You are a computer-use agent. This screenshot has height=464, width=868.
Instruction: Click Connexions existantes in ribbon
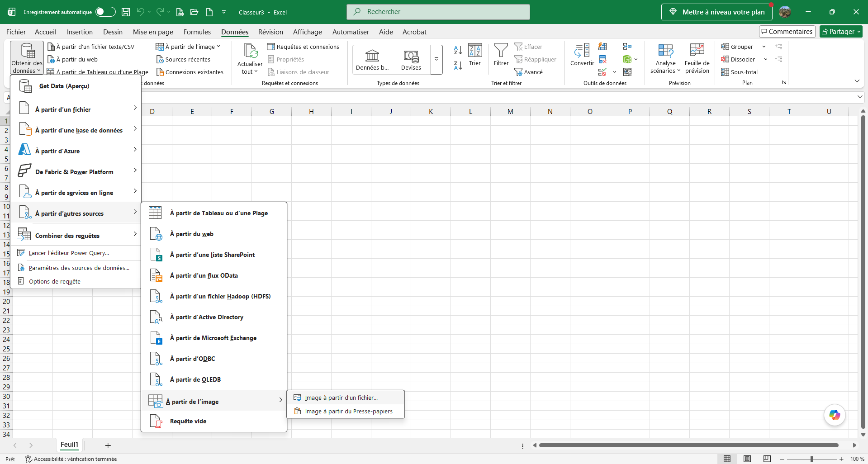tap(190, 72)
